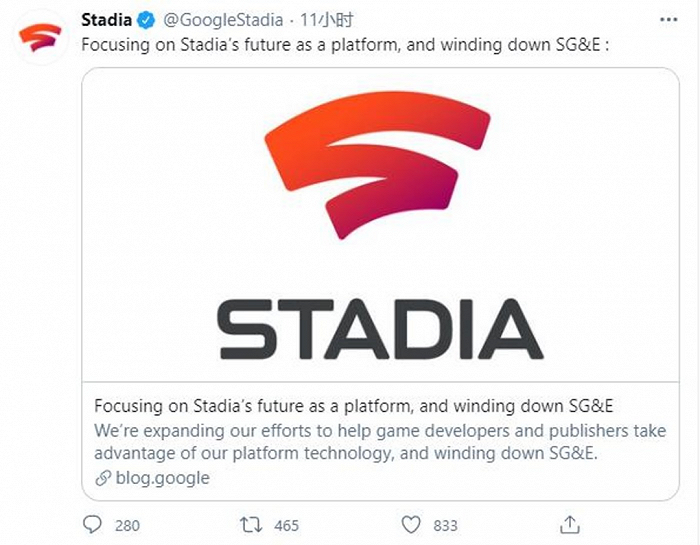Viewport: 700px width, 545px height.
Task: Open the tweet via the 11小时 timestamp
Action: (324, 20)
